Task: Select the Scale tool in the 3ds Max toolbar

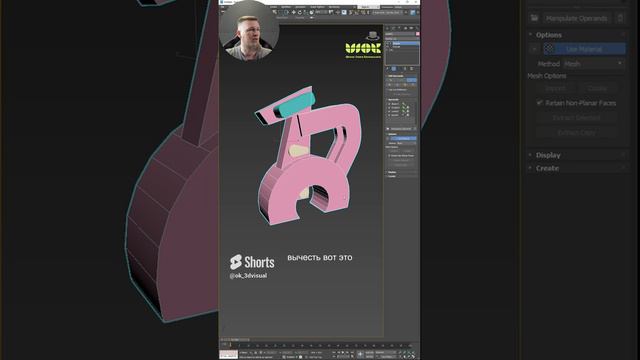Action: [305, 12]
